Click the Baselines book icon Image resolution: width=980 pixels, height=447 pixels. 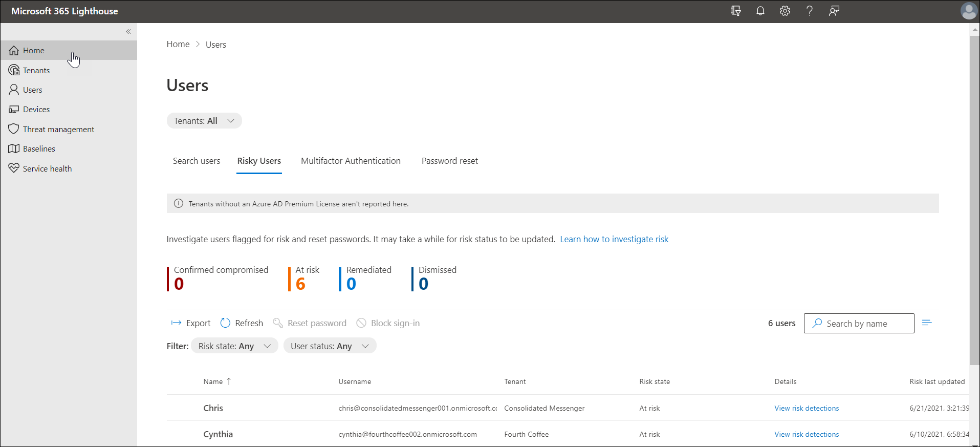click(x=14, y=148)
